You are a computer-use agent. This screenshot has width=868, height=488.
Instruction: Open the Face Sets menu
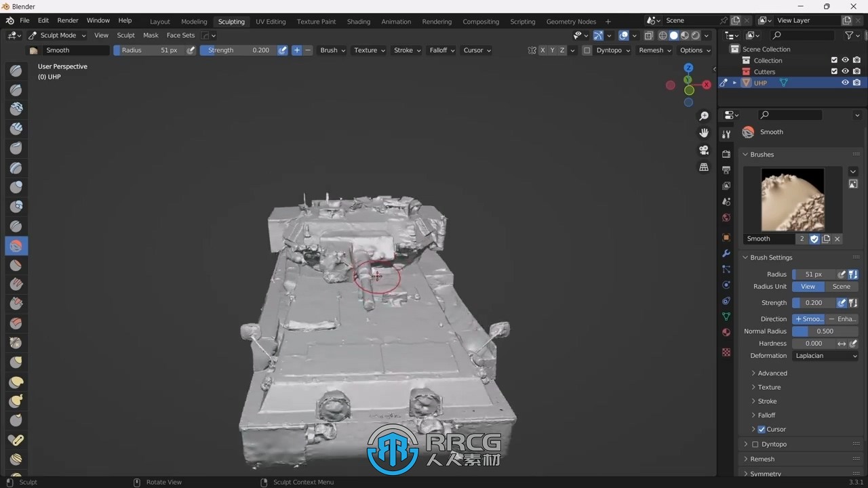coord(180,35)
